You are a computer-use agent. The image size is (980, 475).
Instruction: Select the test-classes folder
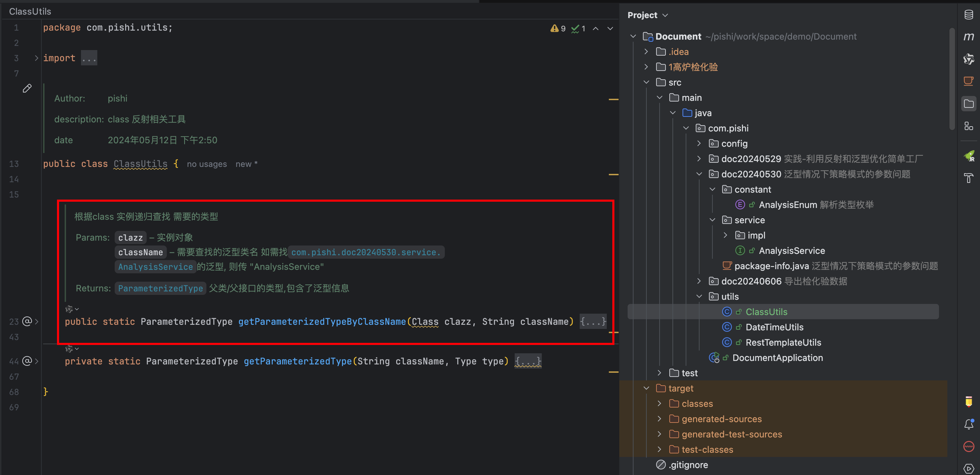707,450
